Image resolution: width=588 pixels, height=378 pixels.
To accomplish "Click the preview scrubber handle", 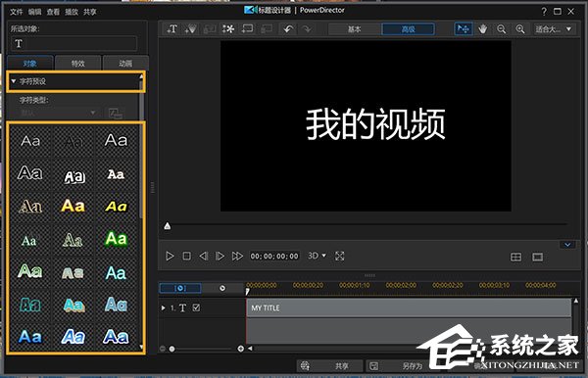I will coord(168,226).
